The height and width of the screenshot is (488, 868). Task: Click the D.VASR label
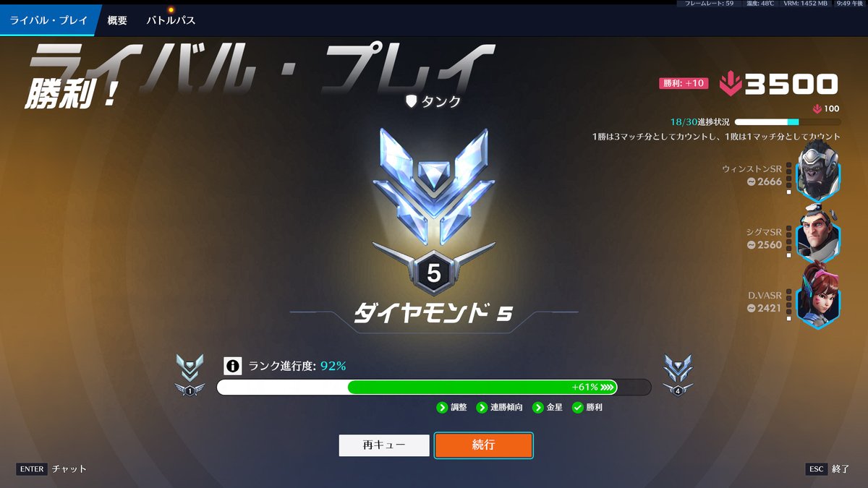tap(765, 295)
